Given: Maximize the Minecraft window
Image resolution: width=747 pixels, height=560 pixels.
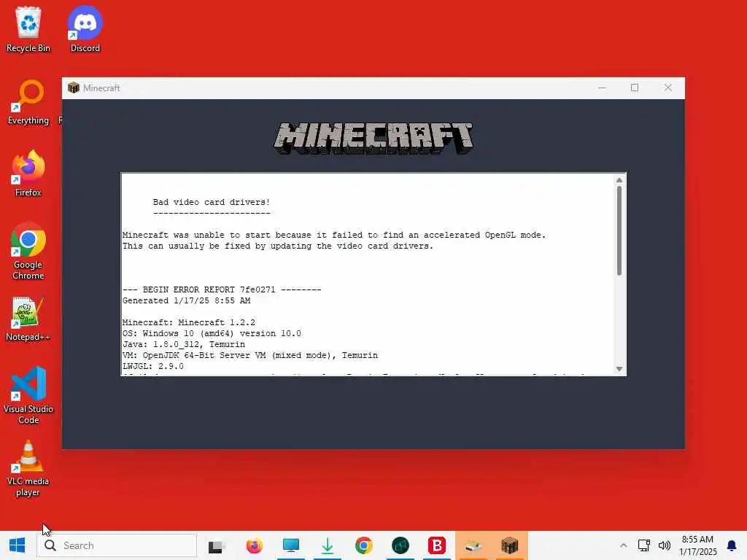Looking at the screenshot, I should (x=635, y=87).
